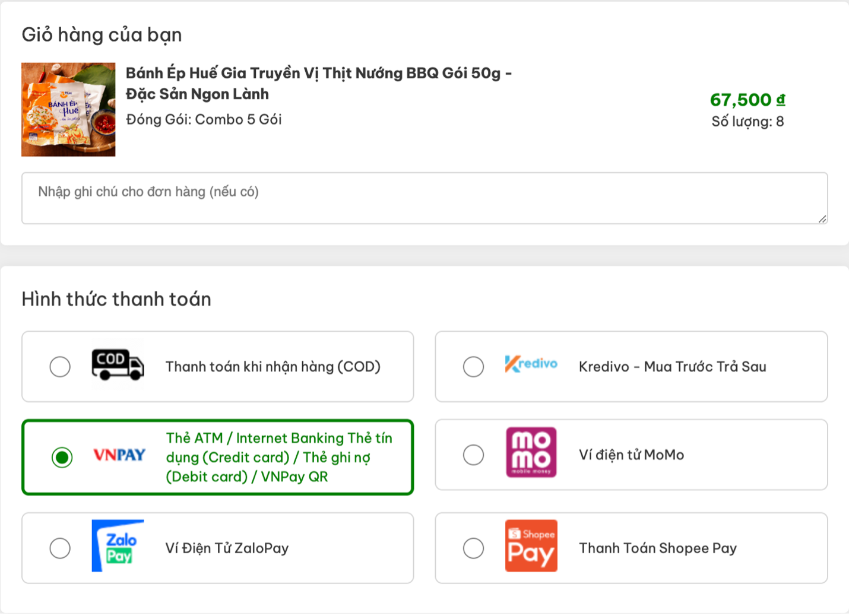Choose the ZaloPay radio button
This screenshot has height=616, width=849.
pyautogui.click(x=60, y=548)
